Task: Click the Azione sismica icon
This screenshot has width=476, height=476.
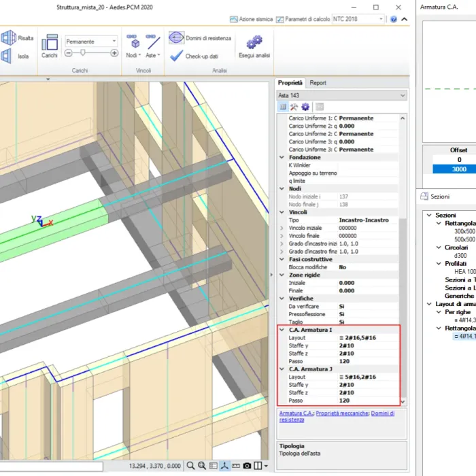Action: click(x=233, y=20)
